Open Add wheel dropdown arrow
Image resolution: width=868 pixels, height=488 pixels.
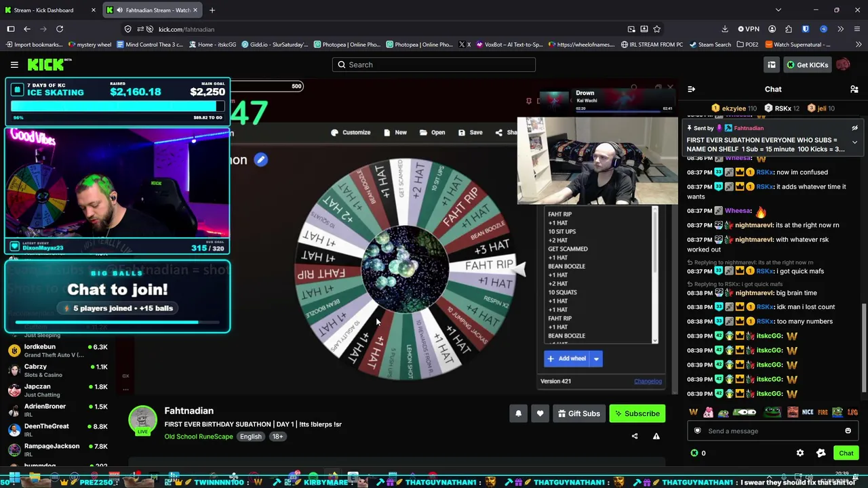[x=596, y=359]
